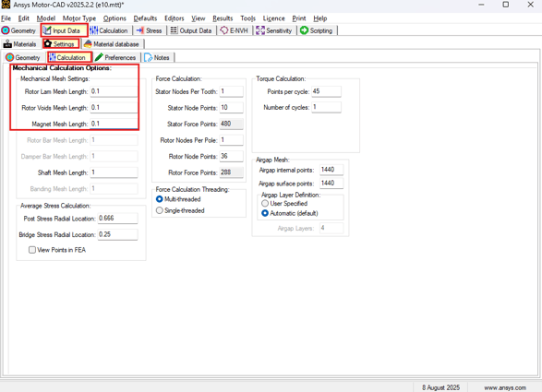The width and height of the screenshot is (542, 392).
Task: Switch to the Materials sub-tab
Action: 19,44
